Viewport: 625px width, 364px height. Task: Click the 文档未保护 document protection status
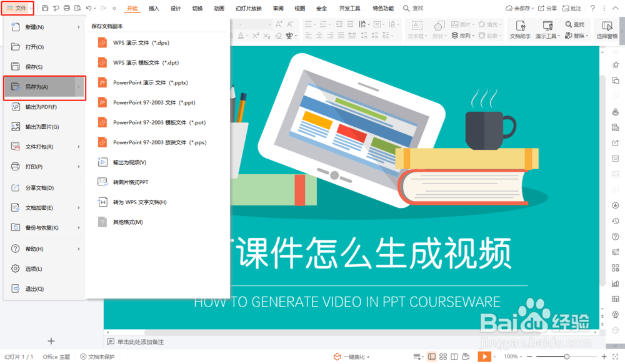[x=97, y=357]
